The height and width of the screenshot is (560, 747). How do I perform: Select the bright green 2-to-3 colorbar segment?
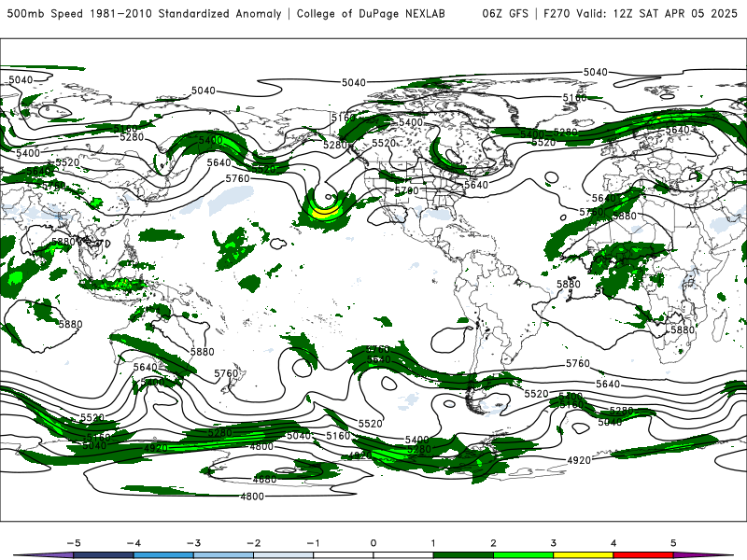pos(523,555)
